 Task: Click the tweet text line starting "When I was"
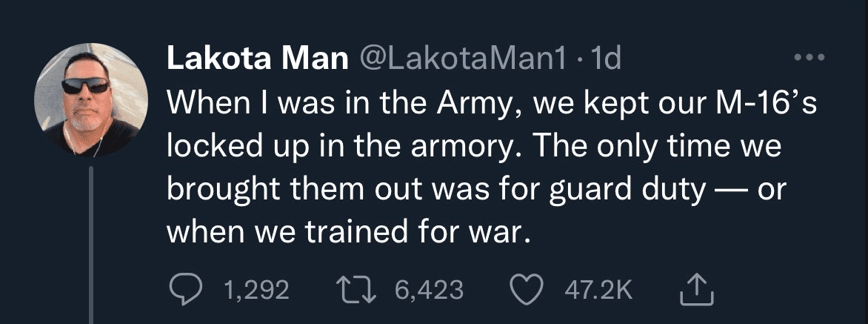pyautogui.click(x=492, y=104)
